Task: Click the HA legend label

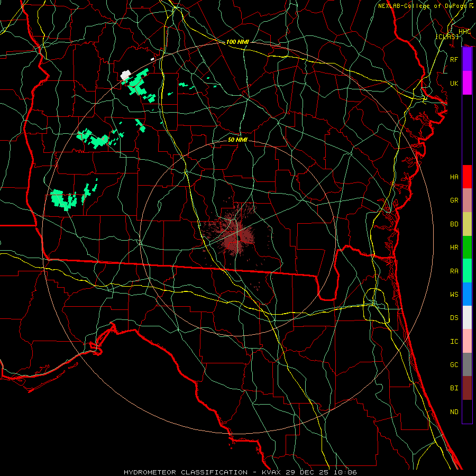Action: [454, 177]
